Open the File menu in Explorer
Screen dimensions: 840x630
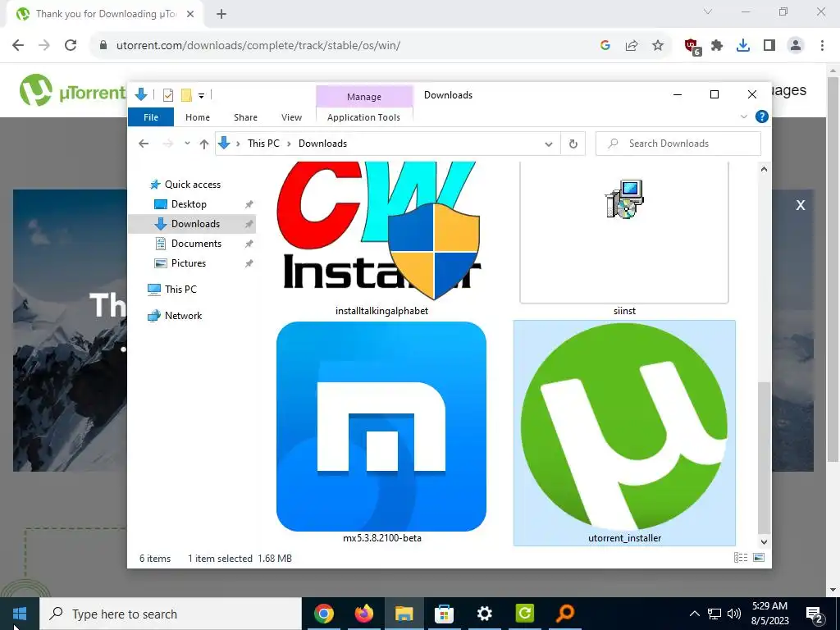(151, 117)
